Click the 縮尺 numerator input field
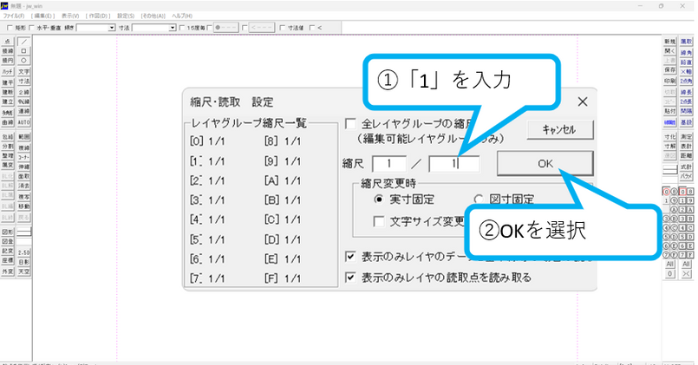Image resolution: width=698 pixels, height=365 pixels. click(x=389, y=164)
